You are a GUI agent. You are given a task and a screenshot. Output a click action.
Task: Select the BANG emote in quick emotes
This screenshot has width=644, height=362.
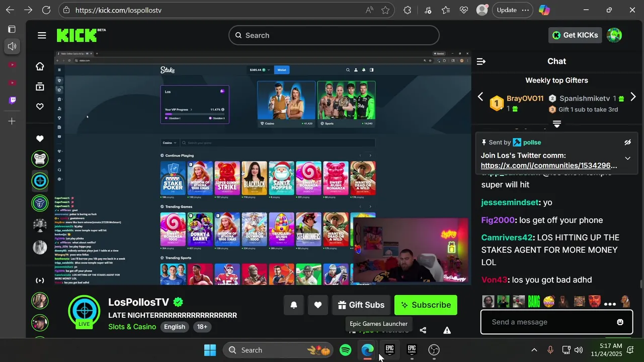[x=534, y=302]
